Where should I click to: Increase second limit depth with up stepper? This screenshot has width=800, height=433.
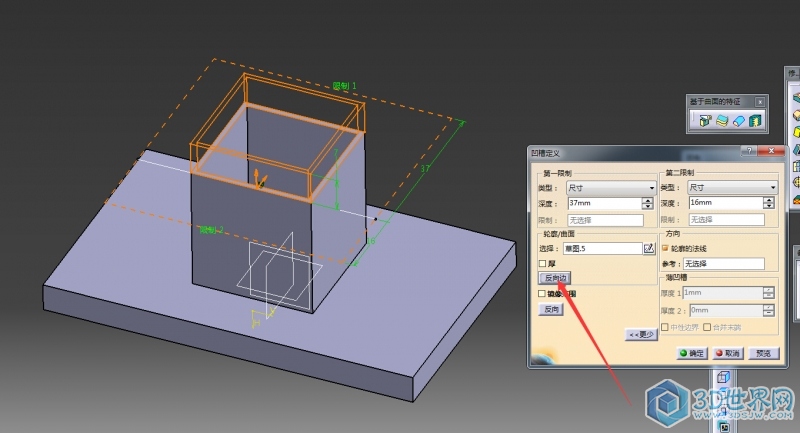tap(768, 200)
